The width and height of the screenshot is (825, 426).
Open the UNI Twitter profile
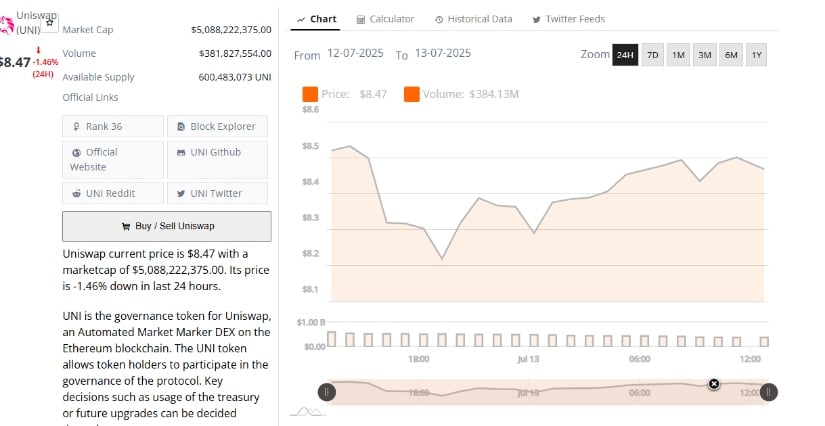click(216, 193)
